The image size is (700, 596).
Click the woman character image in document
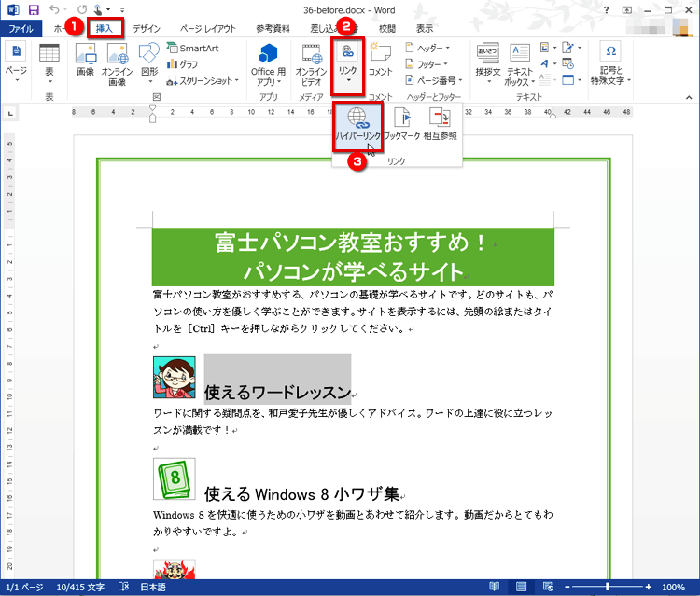[x=175, y=378]
